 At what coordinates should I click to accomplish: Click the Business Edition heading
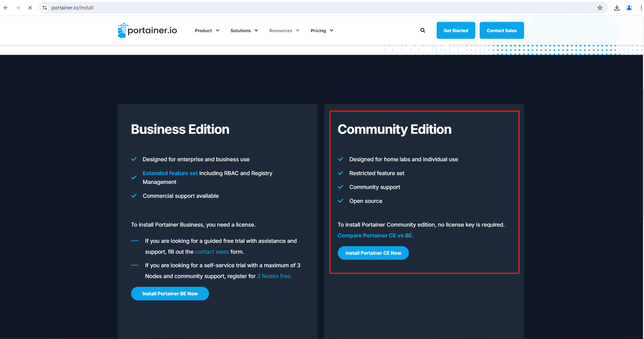tap(180, 129)
